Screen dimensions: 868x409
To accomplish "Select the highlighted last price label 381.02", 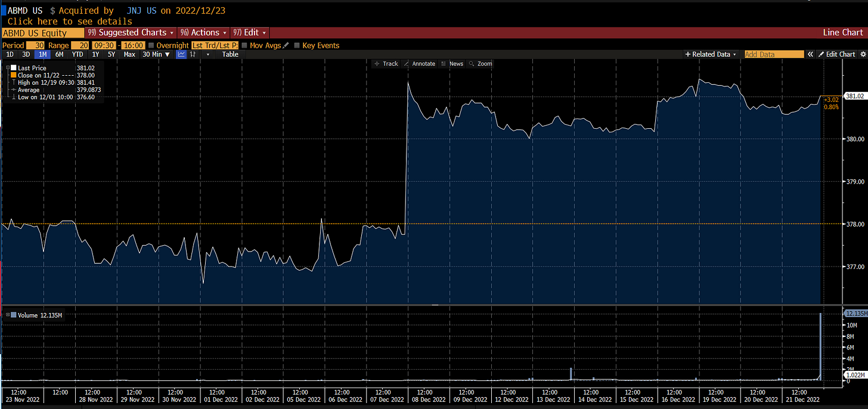I will tap(854, 95).
